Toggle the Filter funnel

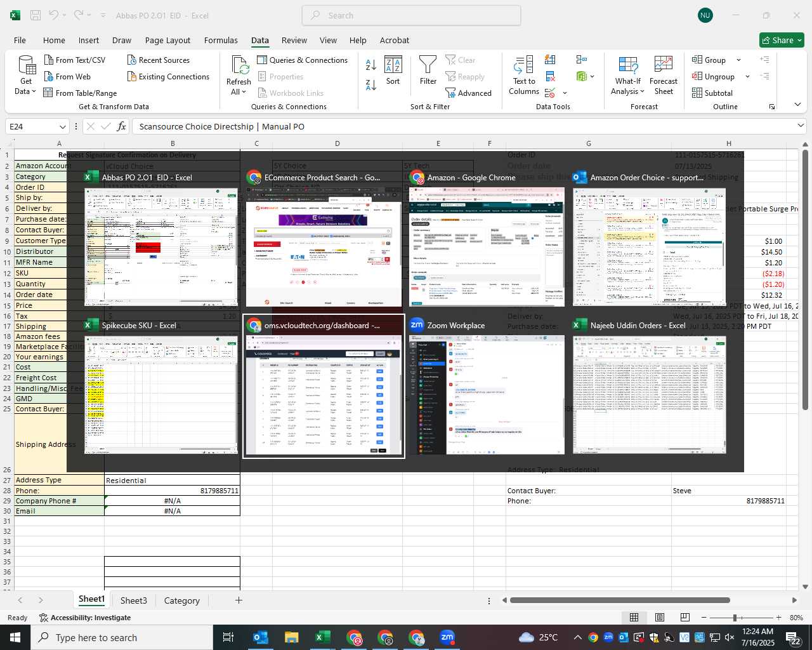tap(428, 70)
